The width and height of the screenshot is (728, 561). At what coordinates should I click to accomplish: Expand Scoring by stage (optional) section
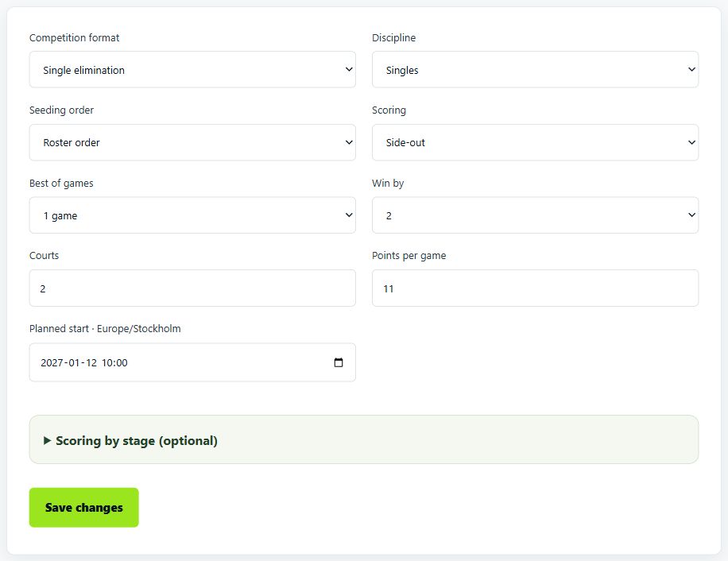363,440
